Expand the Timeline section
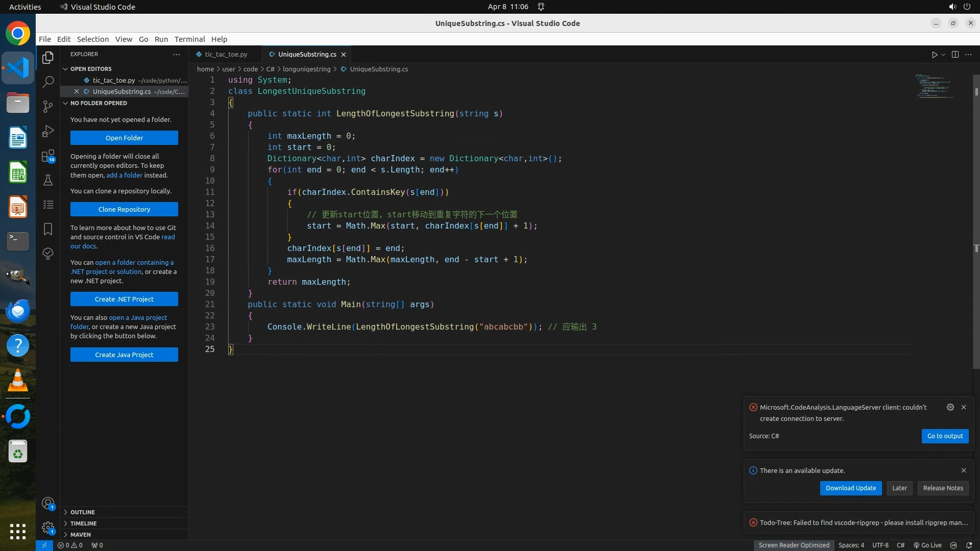980x551 pixels. (x=83, y=523)
